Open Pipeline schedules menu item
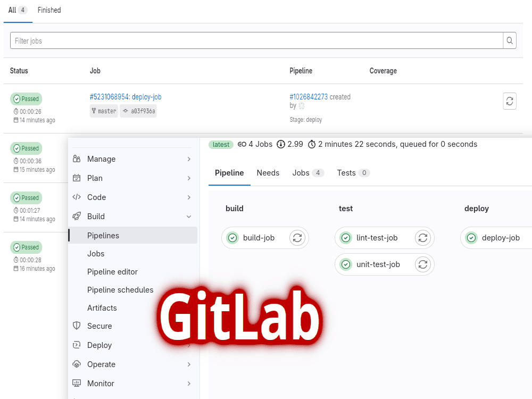Viewport: 532px width, 399px height. (120, 290)
